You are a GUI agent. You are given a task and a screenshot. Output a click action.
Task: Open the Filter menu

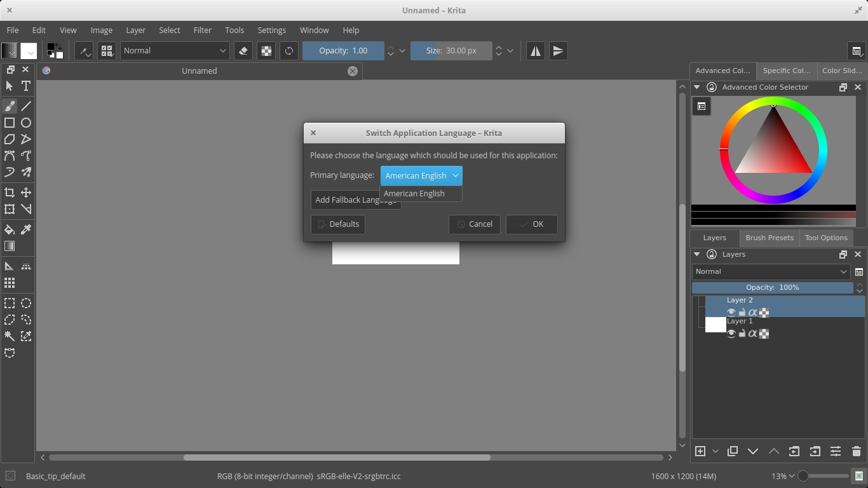[202, 30]
